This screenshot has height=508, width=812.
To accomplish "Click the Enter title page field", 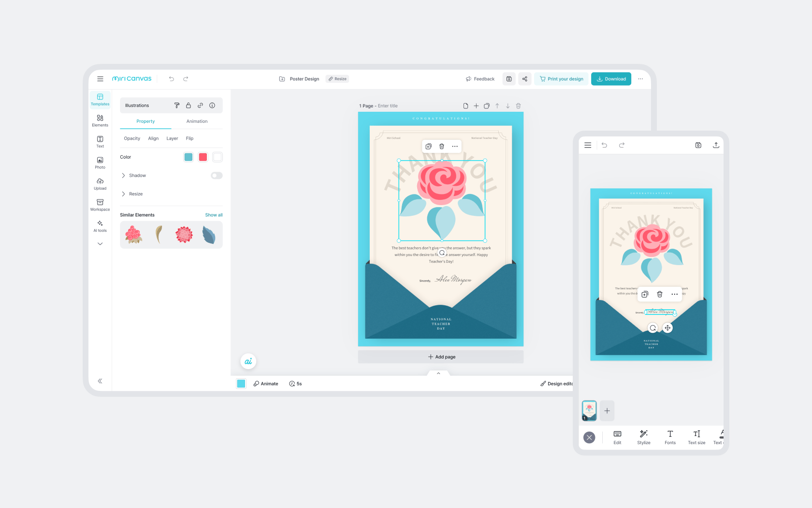I will (388, 106).
